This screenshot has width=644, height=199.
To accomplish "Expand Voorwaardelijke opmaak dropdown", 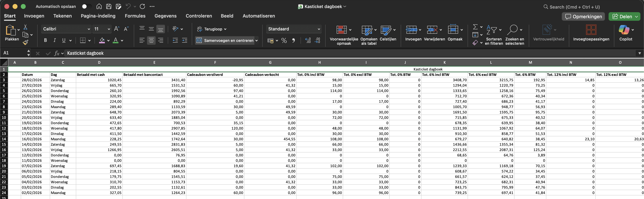I will pos(350,30).
